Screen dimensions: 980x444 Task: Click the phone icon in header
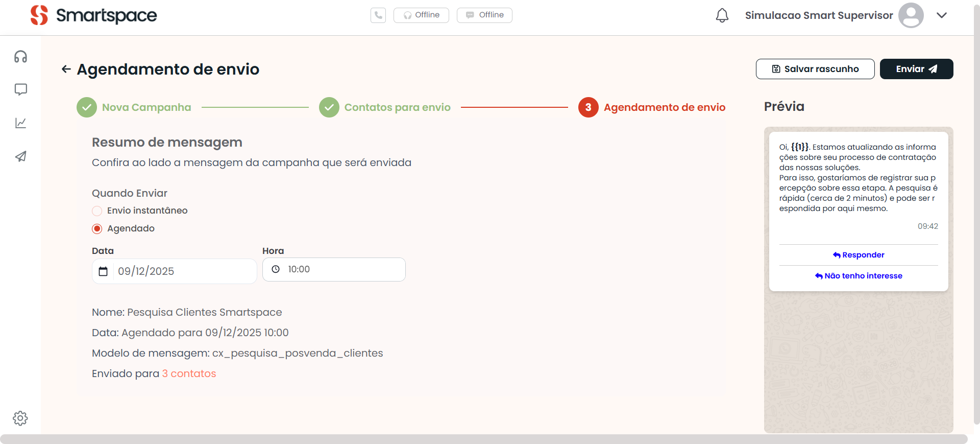(x=378, y=15)
